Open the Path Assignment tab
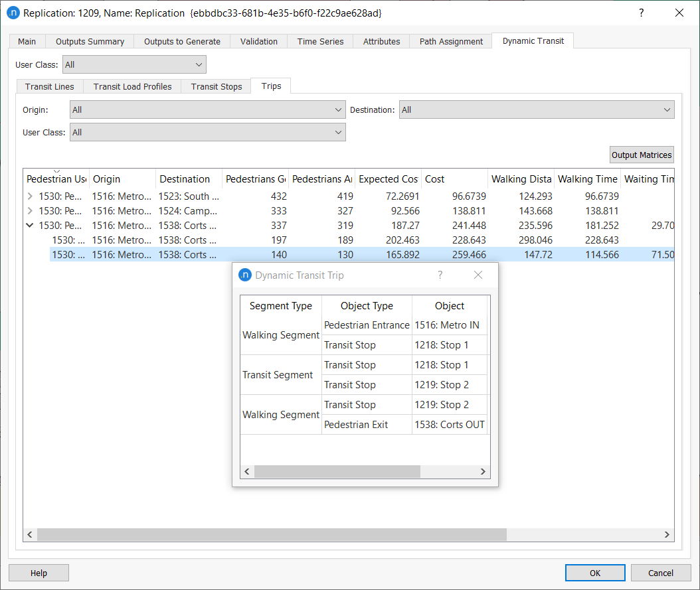700x590 pixels. [x=450, y=41]
